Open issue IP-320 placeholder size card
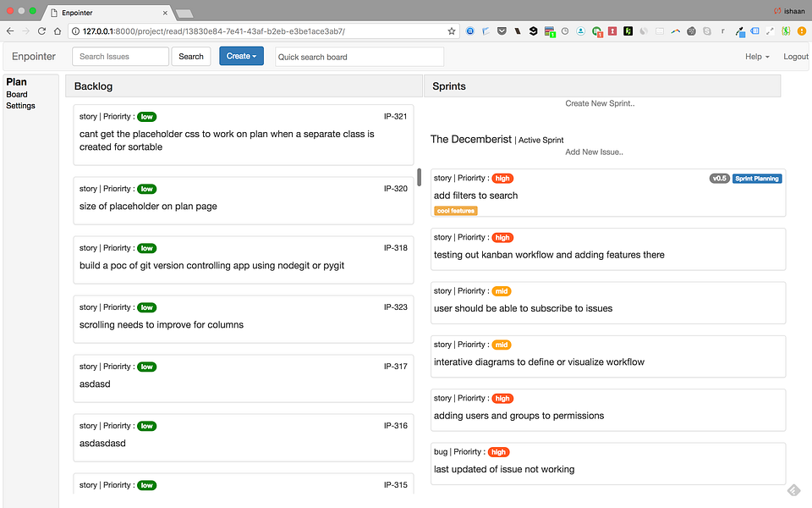 coord(244,201)
